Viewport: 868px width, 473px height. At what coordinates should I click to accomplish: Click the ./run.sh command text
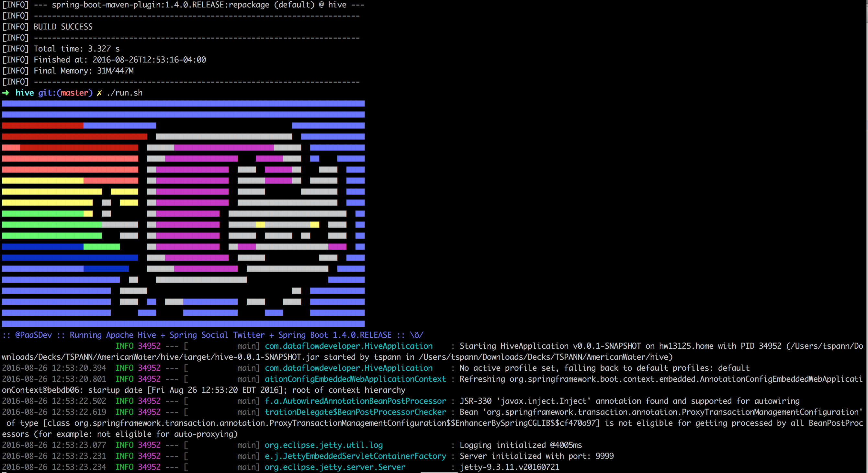pyautogui.click(x=125, y=93)
